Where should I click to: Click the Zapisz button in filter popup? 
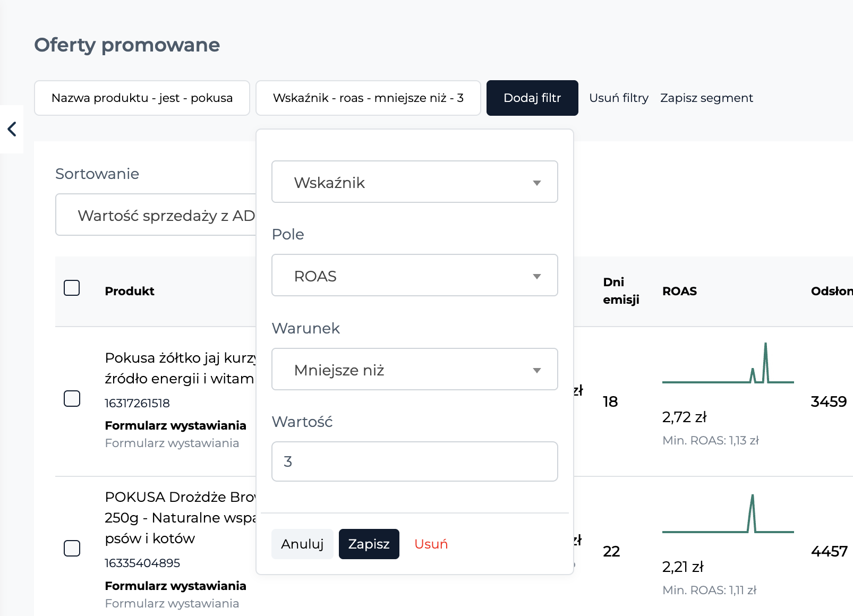(369, 544)
